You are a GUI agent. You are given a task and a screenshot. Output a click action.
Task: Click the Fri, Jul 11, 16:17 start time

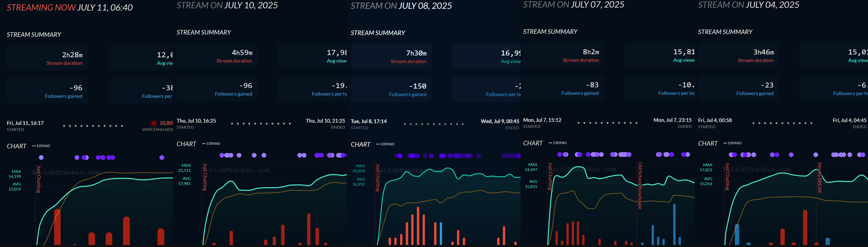25,123
